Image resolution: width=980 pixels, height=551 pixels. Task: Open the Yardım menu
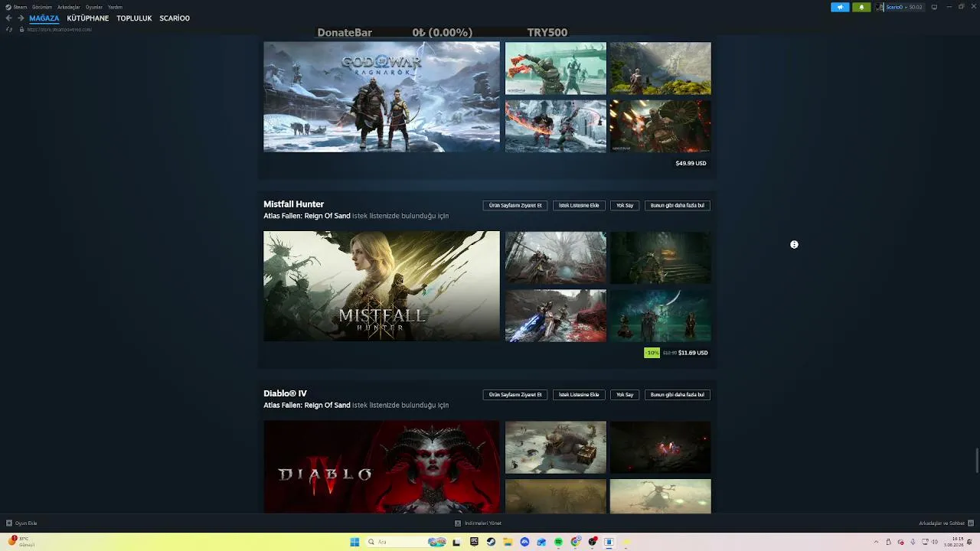point(115,7)
